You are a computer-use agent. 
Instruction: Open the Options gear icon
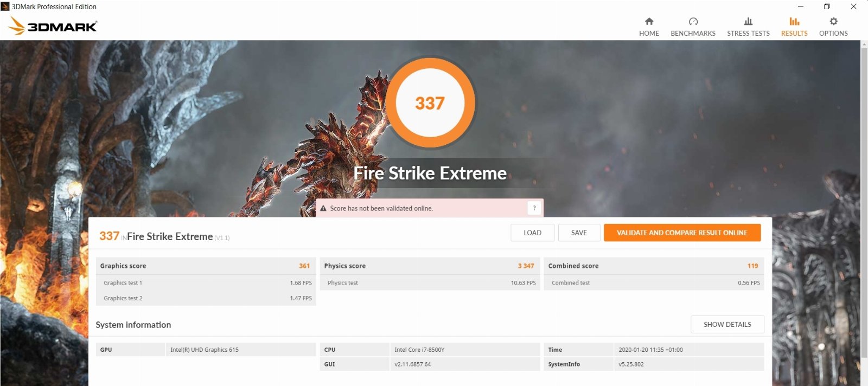pyautogui.click(x=833, y=21)
